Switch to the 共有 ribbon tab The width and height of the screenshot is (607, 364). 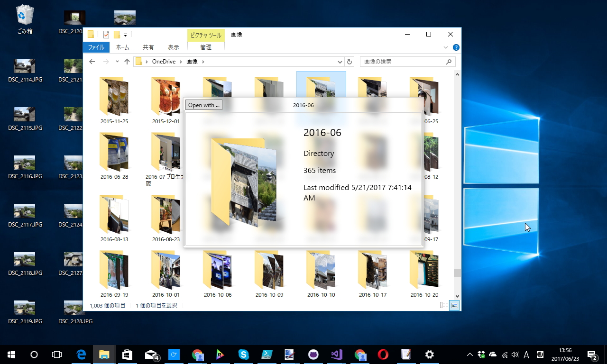pyautogui.click(x=148, y=47)
